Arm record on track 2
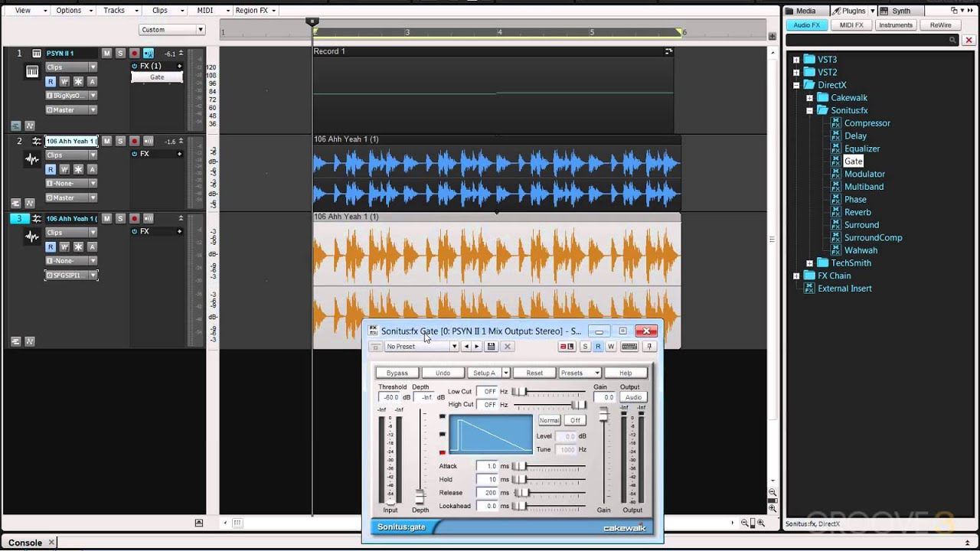The image size is (980, 551). (134, 141)
